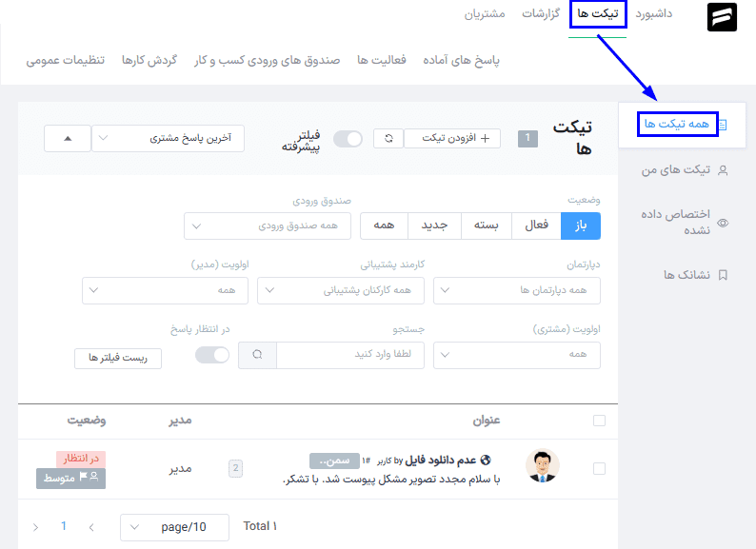Go to next page arrow
This screenshot has width=756, height=549.
[x=35, y=527]
